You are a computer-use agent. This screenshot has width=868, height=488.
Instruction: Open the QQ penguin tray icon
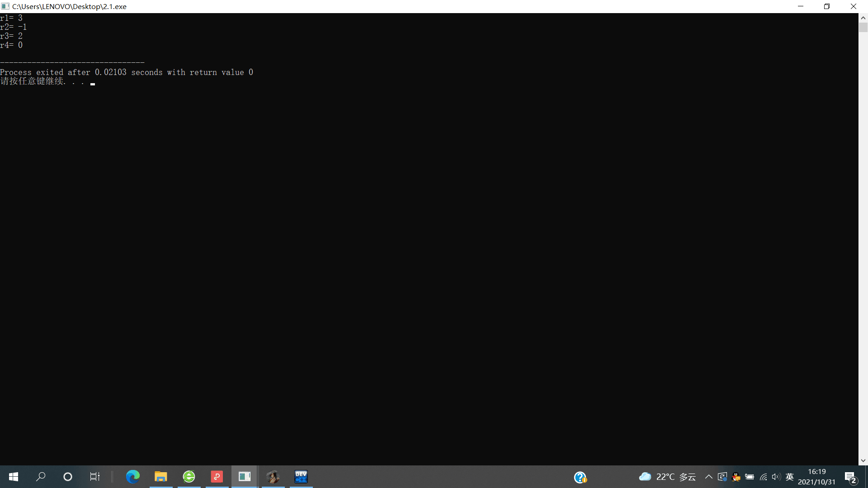pyautogui.click(x=736, y=477)
